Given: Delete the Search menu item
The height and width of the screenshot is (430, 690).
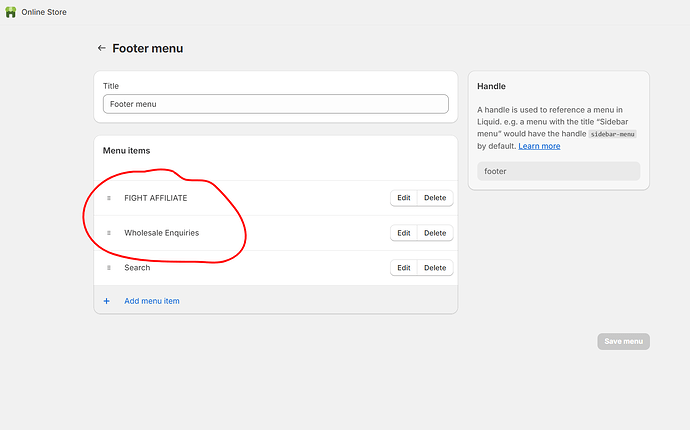Looking at the screenshot, I should (x=435, y=268).
